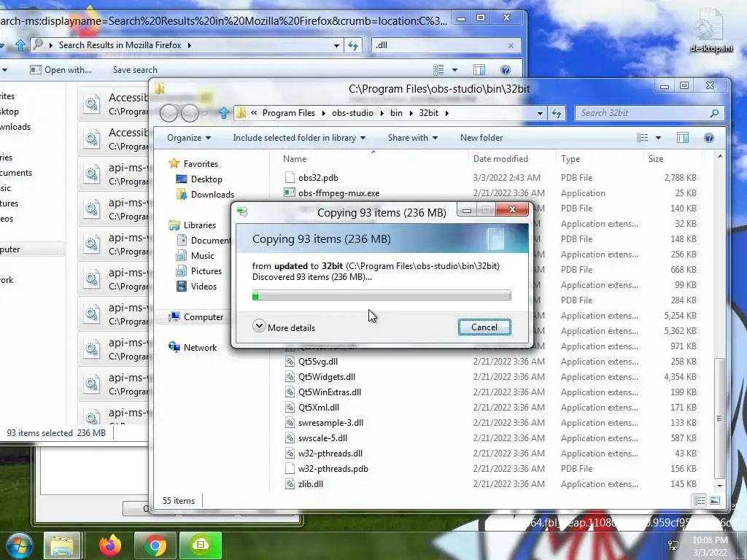Click the search magnifier icon in 32bit window
This screenshot has width=747, height=560.
[x=714, y=113]
